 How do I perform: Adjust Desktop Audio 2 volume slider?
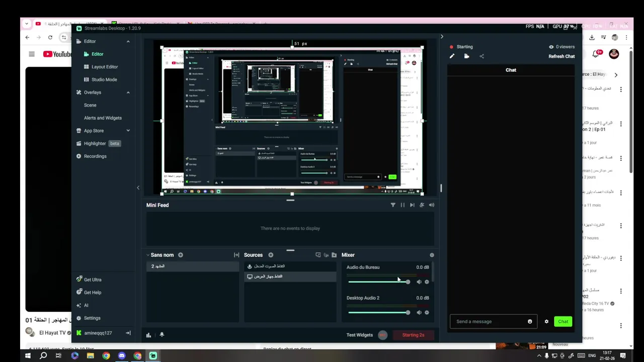pyautogui.click(x=379, y=313)
